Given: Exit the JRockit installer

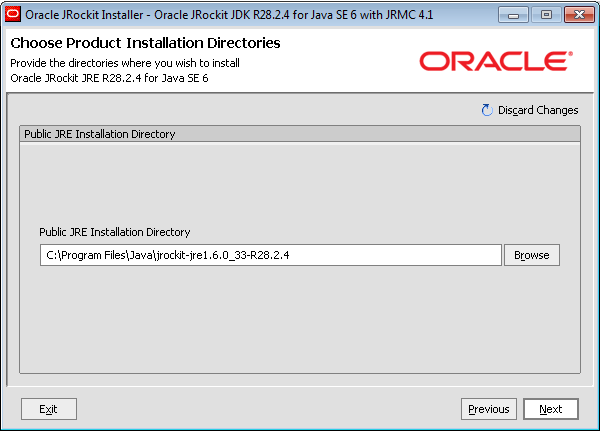Looking at the screenshot, I should [x=49, y=409].
